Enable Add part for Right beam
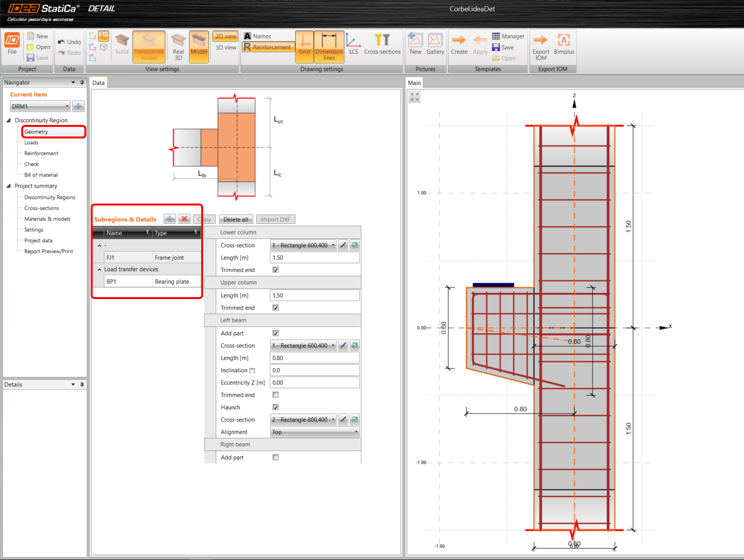The height and width of the screenshot is (560, 744). (276, 457)
